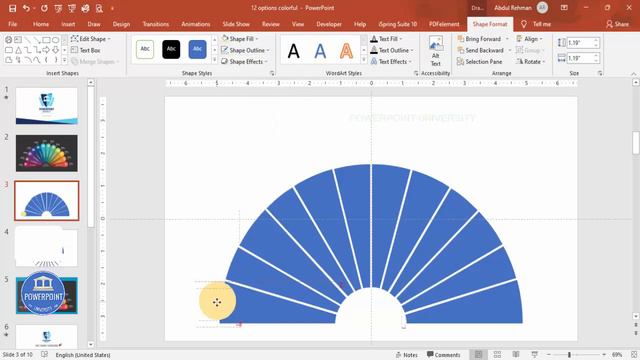Apply the blue WordArt A style
Viewport: 640px width, 360px height.
320,51
